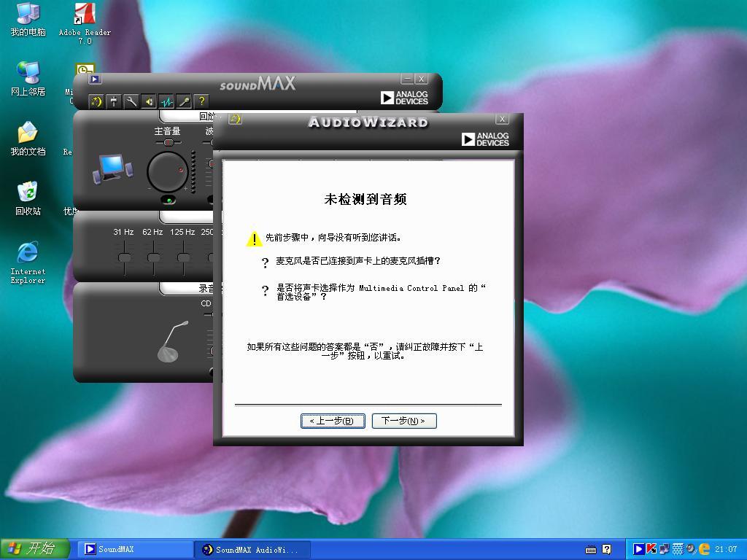Click the SoundMAX tray icon

[638, 550]
